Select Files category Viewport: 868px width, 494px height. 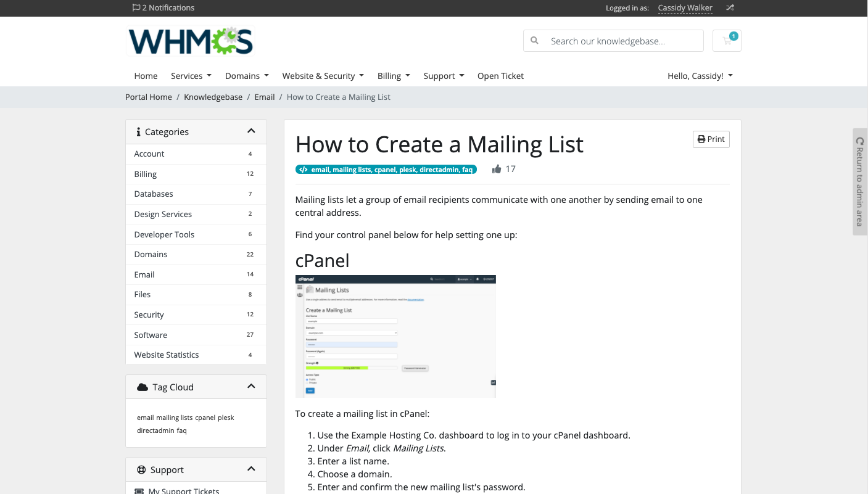click(196, 294)
